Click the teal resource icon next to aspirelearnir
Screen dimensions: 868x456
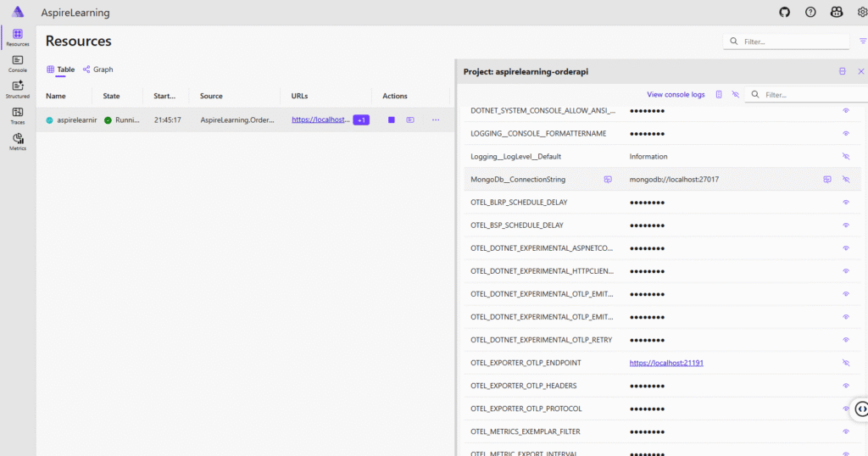click(49, 120)
